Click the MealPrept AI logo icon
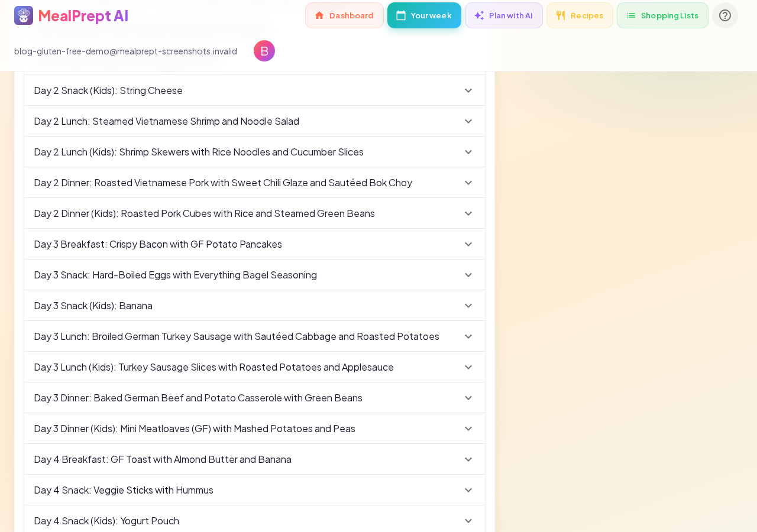The height and width of the screenshot is (532, 757). tap(24, 15)
